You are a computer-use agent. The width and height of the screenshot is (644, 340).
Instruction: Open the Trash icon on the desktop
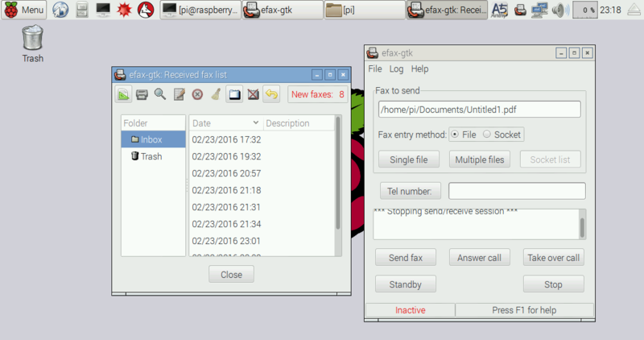[x=32, y=44]
